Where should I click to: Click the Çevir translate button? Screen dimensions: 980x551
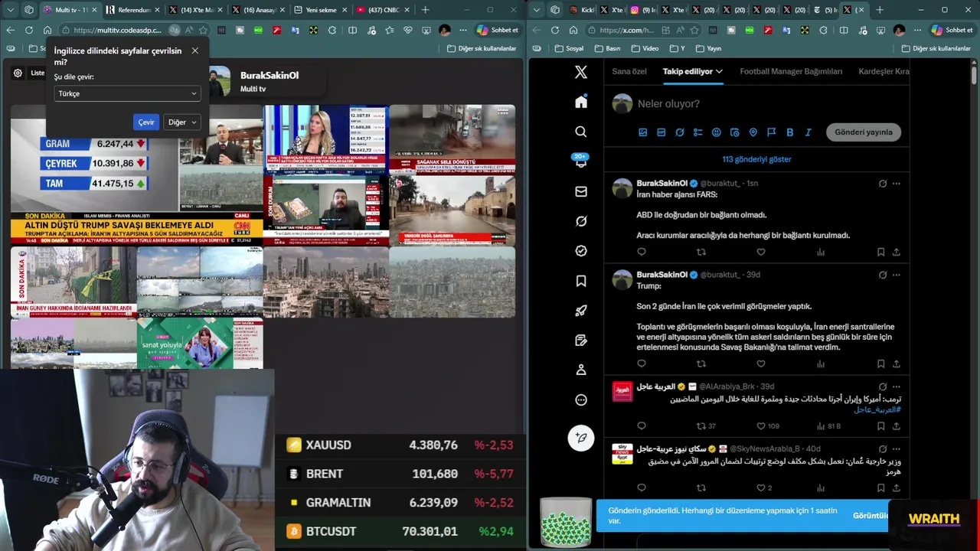click(145, 122)
